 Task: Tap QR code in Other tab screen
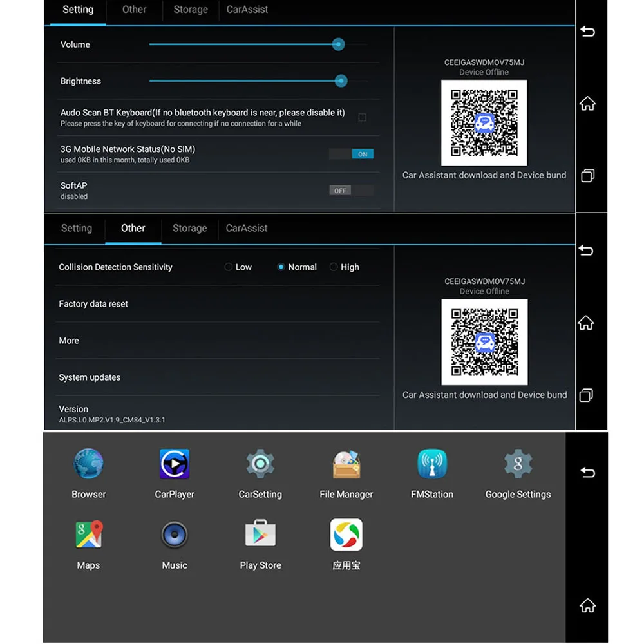(484, 342)
